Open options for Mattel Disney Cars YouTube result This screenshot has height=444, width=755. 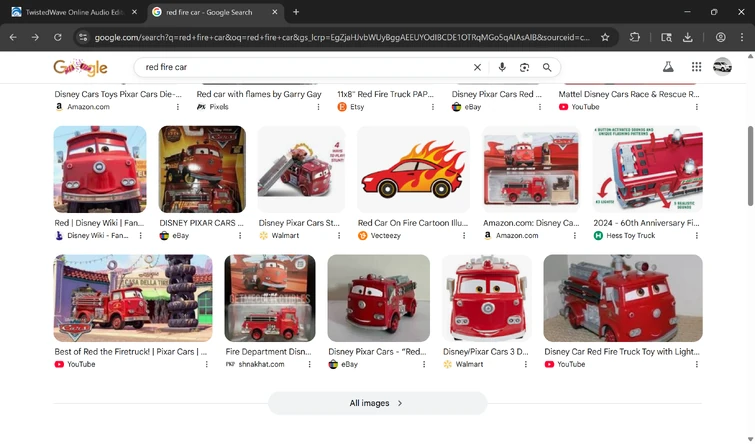pos(697,107)
